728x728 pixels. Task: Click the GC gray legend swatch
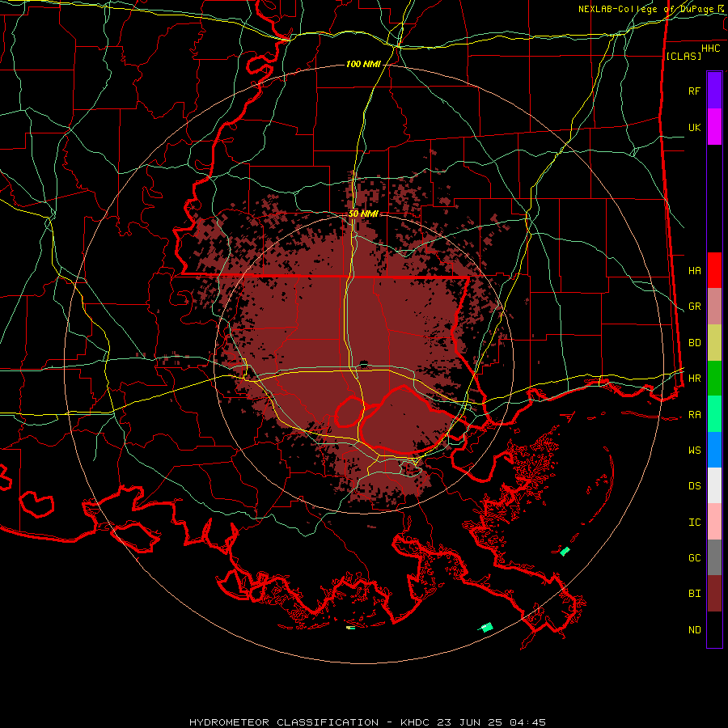click(714, 557)
